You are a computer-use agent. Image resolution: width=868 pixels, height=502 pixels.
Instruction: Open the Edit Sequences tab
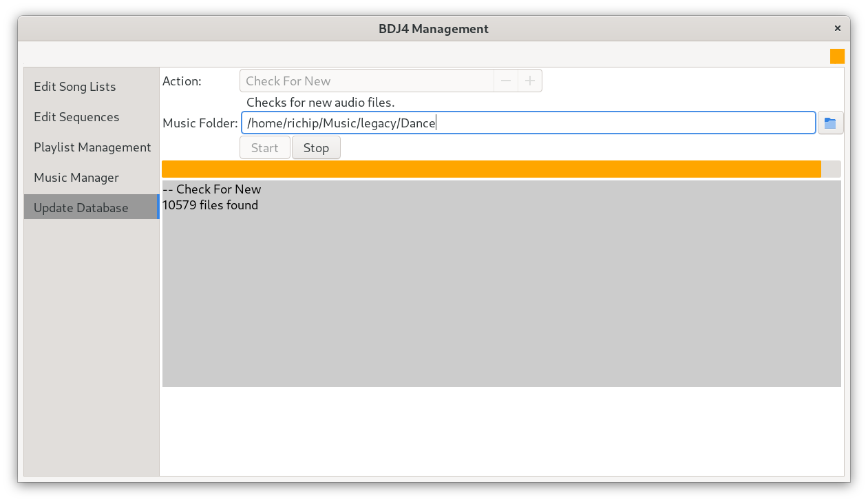[x=76, y=117]
